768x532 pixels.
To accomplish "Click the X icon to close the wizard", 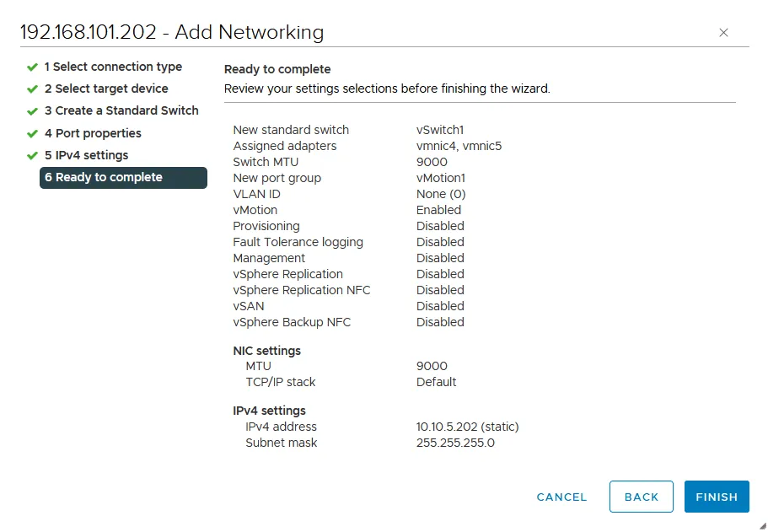I will 723,33.
